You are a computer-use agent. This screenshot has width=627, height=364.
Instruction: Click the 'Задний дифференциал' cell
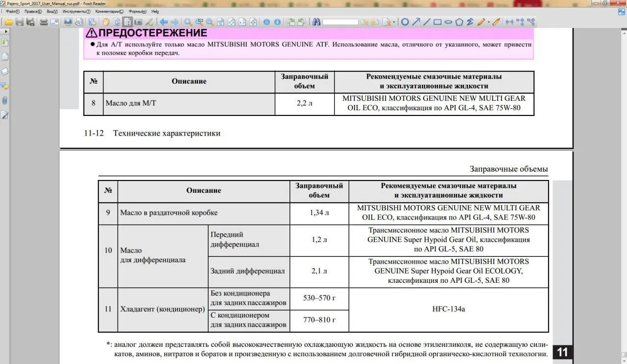249,271
